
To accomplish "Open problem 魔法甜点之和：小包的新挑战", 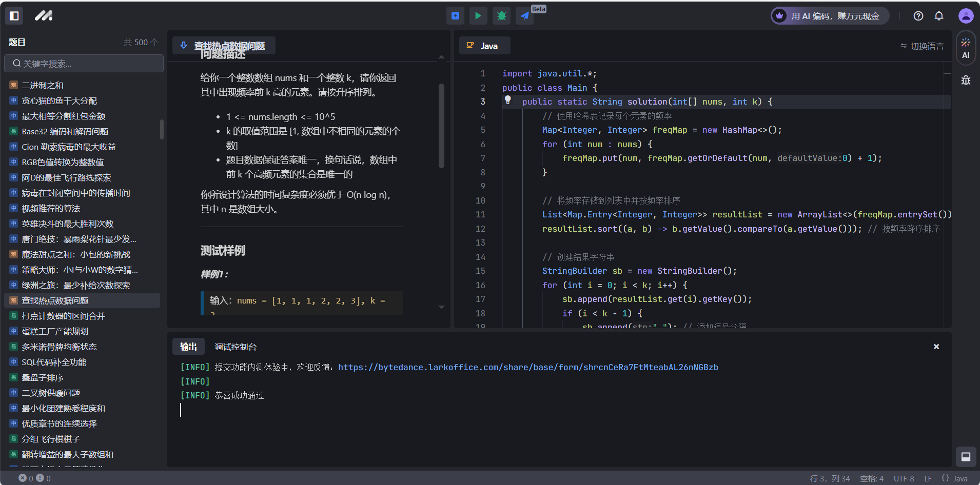I will click(x=82, y=254).
